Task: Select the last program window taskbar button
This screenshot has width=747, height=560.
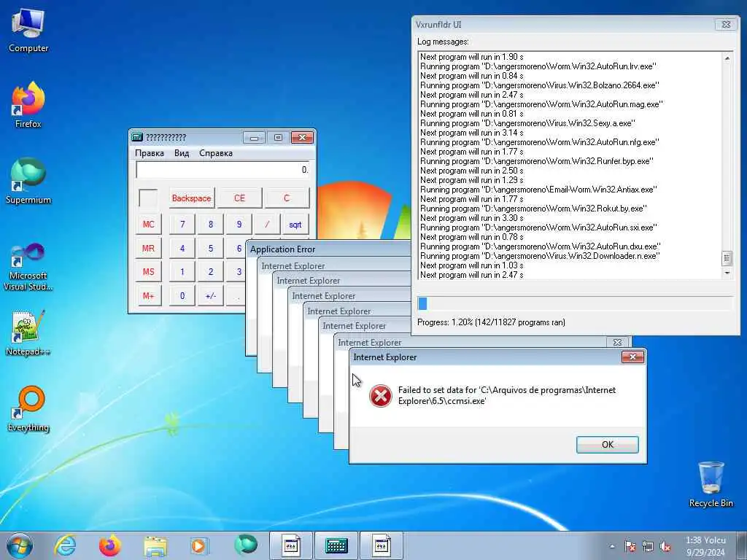Action: [381, 545]
